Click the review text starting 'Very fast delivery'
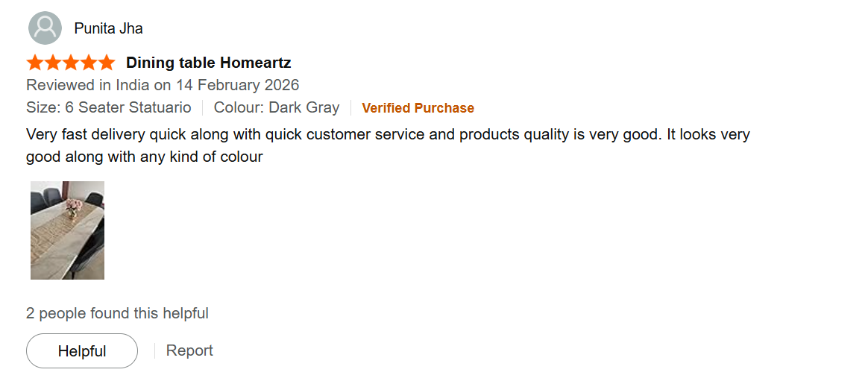 coord(388,135)
